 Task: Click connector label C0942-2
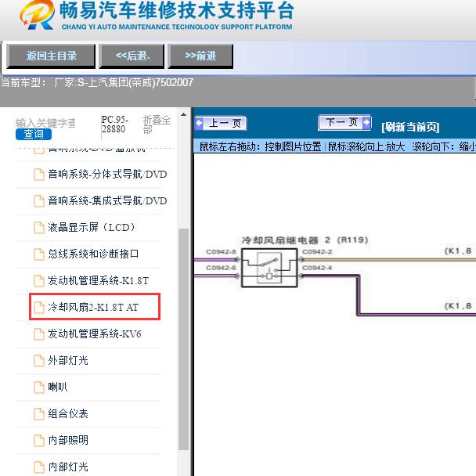click(x=317, y=251)
